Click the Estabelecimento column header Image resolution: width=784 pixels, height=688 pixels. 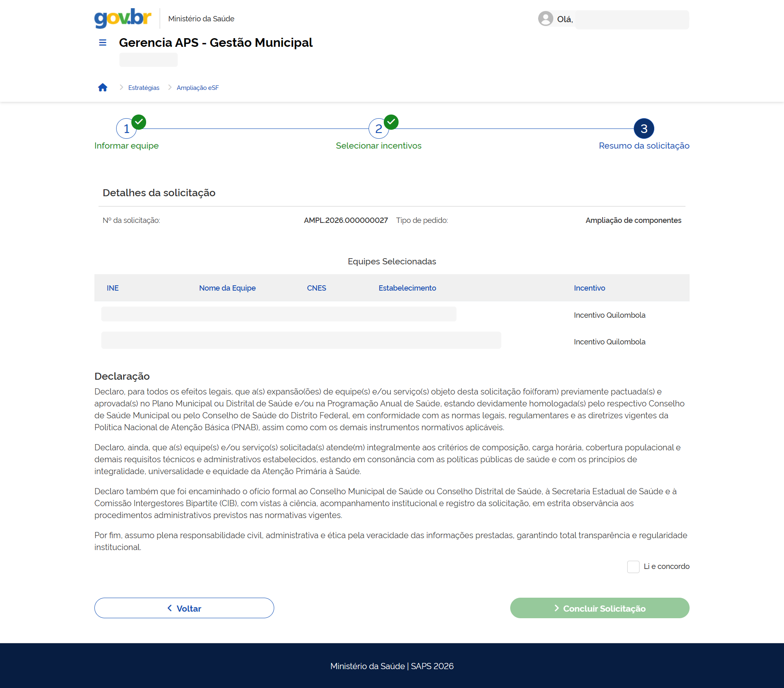pyautogui.click(x=407, y=288)
